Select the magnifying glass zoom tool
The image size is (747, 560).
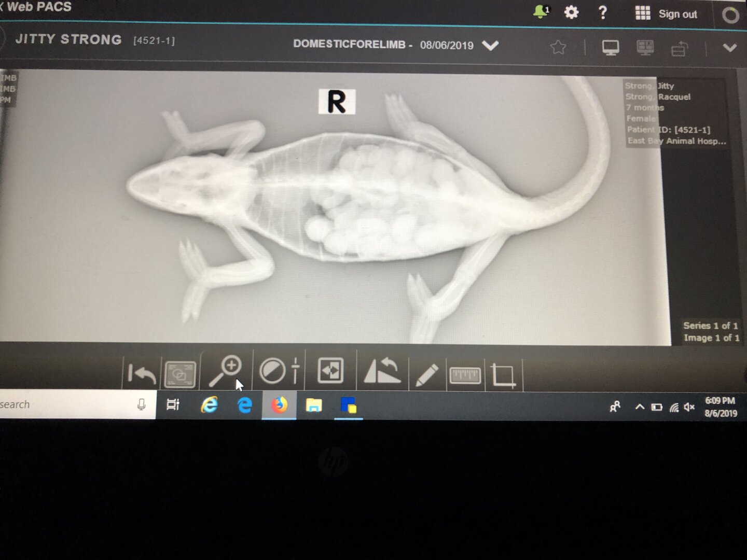point(226,371)
